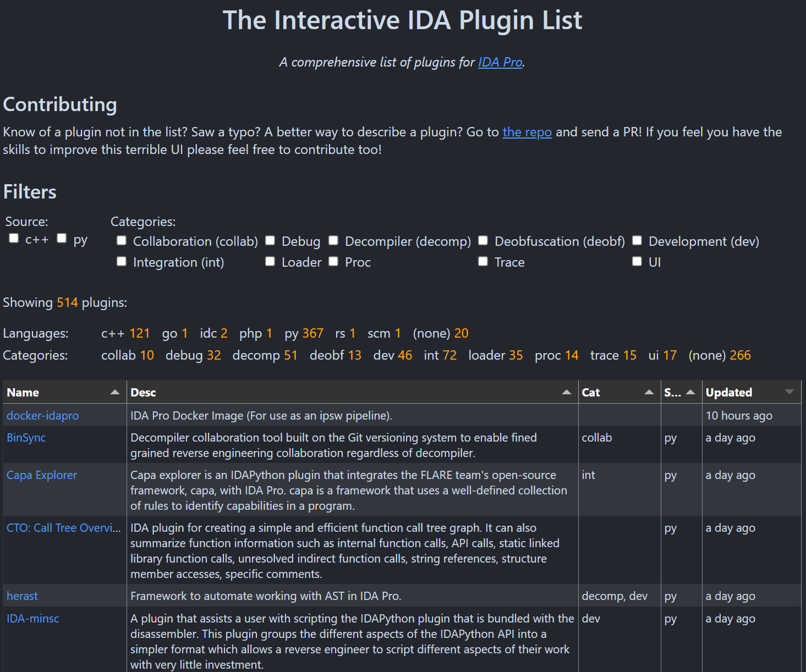Click the 'loader 35' category count
Viewport: 806px width, 672px height.
pyautogui.click(x=496, y=355)
